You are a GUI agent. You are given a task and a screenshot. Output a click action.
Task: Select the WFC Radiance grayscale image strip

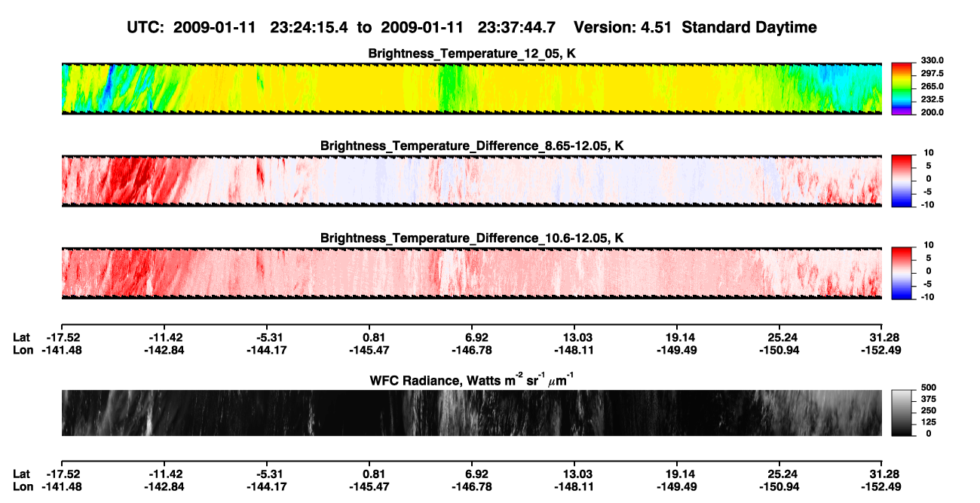(471, 413)
